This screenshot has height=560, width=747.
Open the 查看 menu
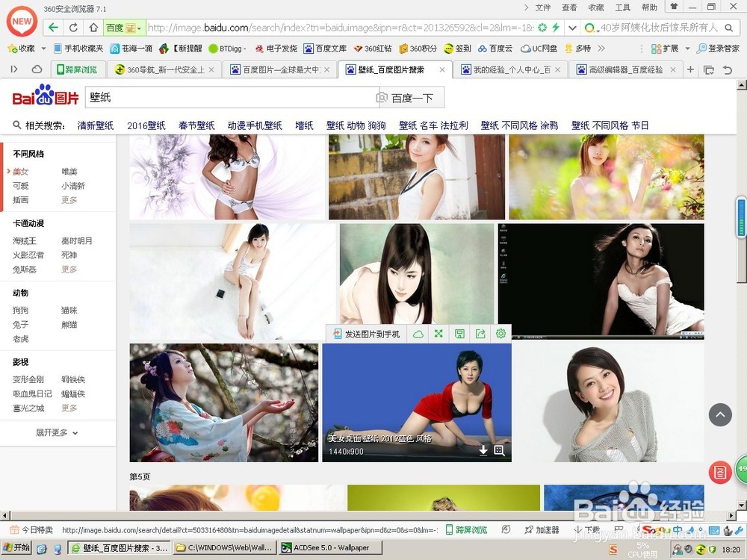point(569,7)
